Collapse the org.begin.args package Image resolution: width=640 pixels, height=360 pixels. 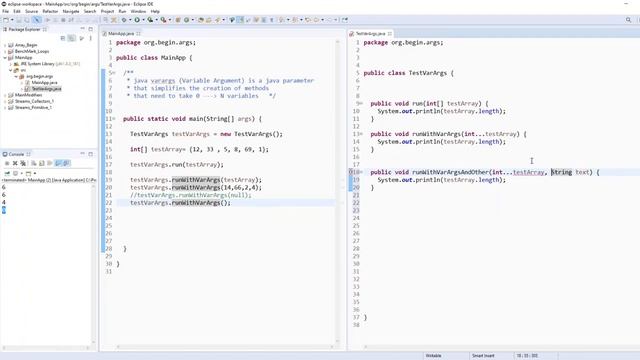click(x=16, y=76)
